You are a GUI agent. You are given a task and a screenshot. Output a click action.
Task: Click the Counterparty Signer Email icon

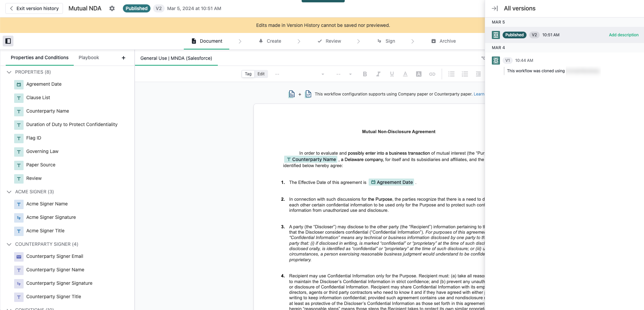click(19, 257)
